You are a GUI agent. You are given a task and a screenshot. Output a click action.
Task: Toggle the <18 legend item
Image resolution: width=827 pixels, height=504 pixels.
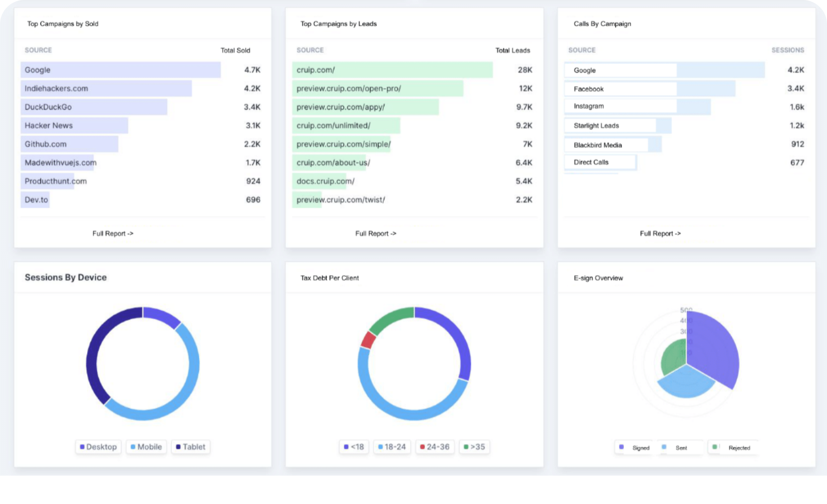(x=354, y=447)
